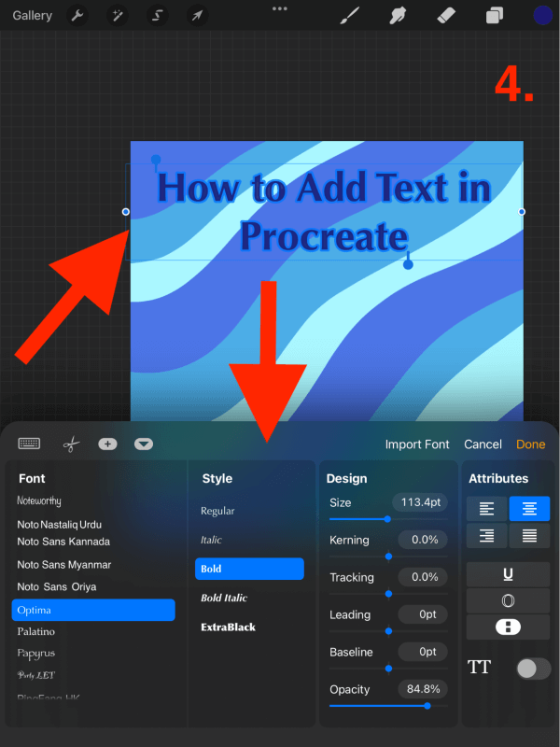
Task: Choose the Noto Sans Oriya font
Action: point(57,587)
